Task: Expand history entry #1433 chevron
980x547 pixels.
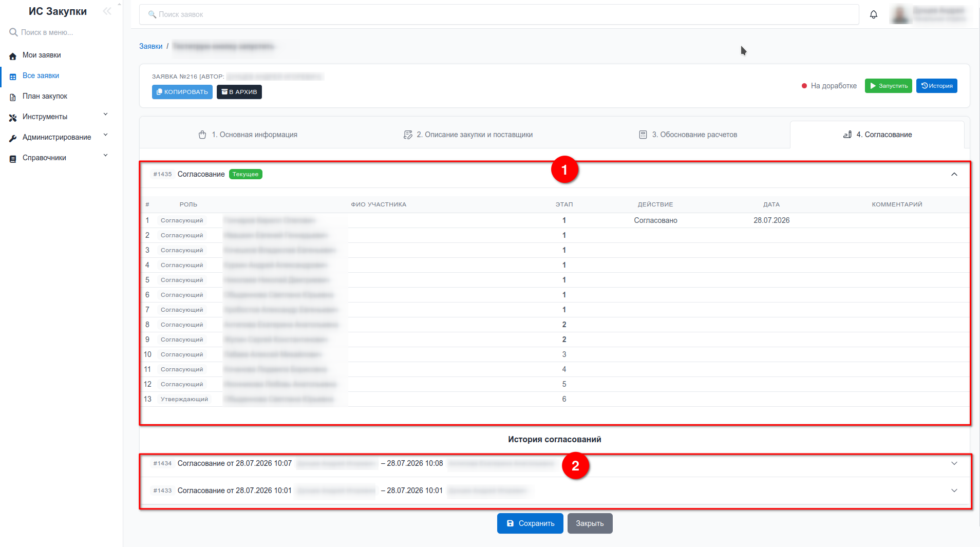Action: pos(954,491)
